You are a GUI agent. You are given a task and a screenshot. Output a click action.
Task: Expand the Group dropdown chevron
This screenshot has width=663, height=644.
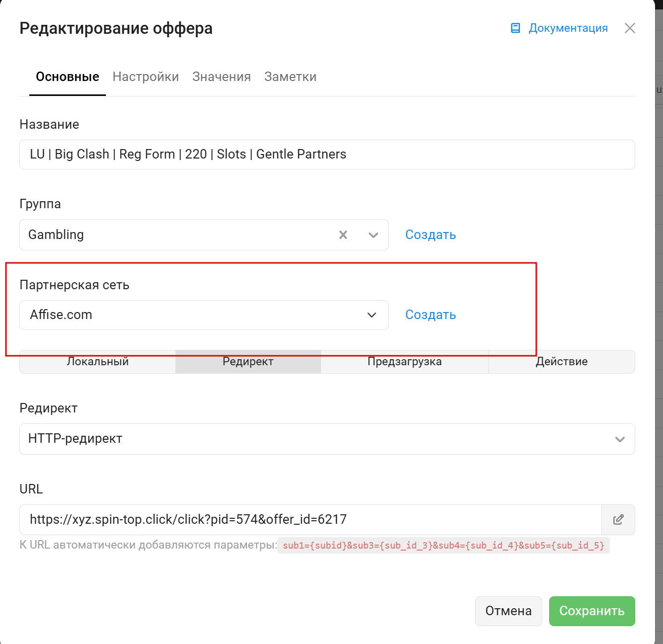[374, 235]
